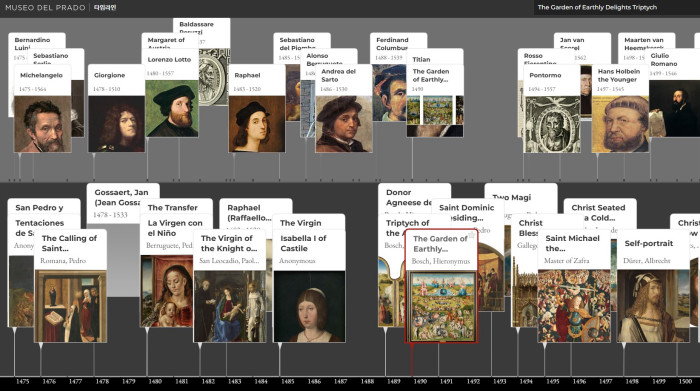This screenshot has width=700, height=391.
Task: Select the Giorgione portrait thumbnail
Action: coord(117,124)
